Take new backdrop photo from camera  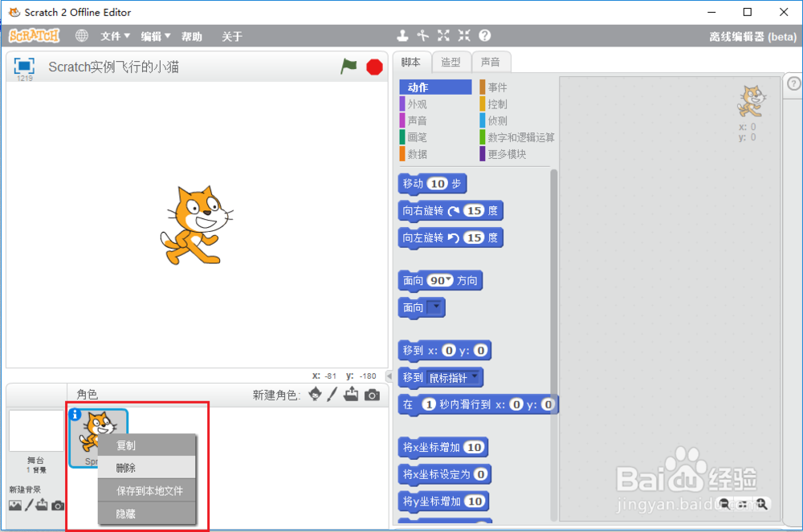click(x=58, y=506)
